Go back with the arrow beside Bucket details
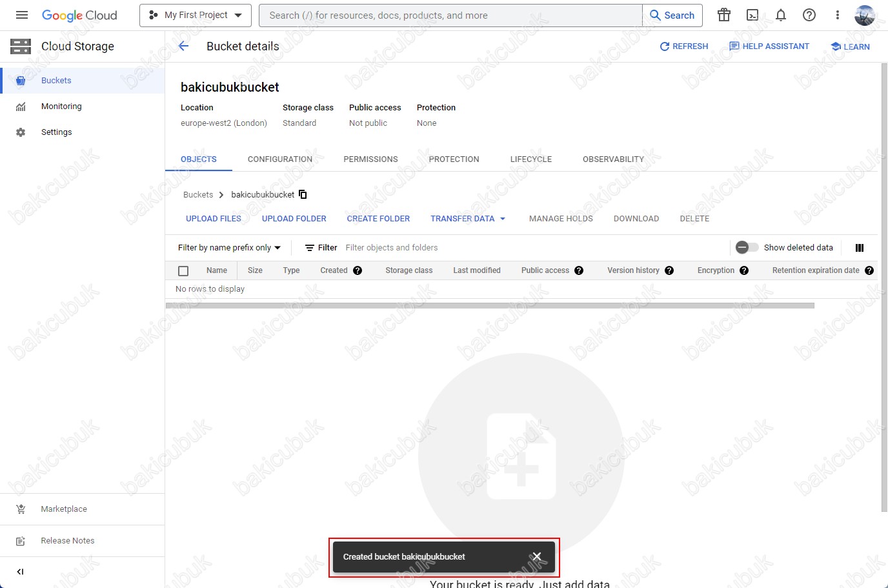The width and height of the screenshot is (888, 588). pyautogui.click(x=183, y=46)
